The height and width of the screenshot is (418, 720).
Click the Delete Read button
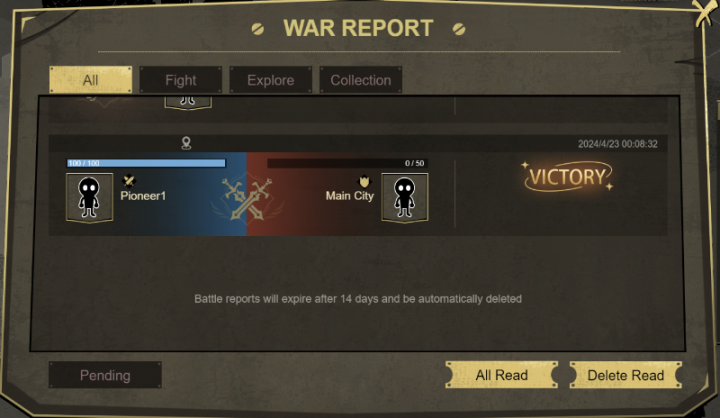[625, 375]
